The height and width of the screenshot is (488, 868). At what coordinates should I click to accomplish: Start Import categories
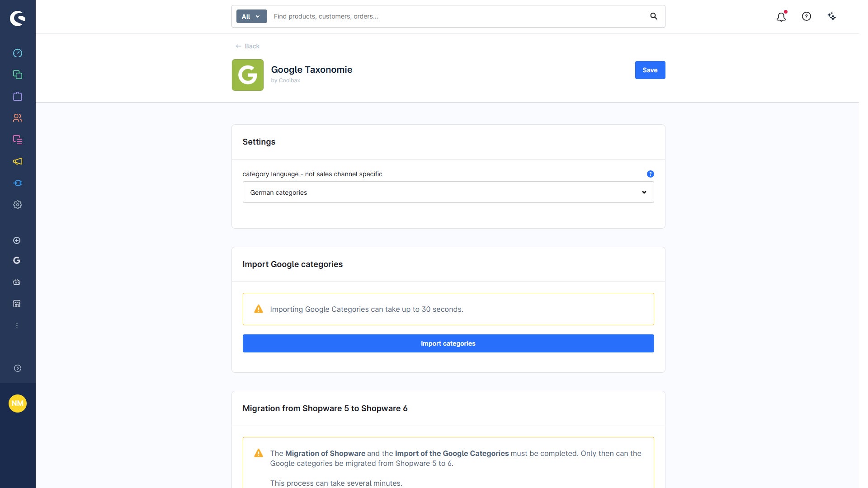tap(448, 343)
